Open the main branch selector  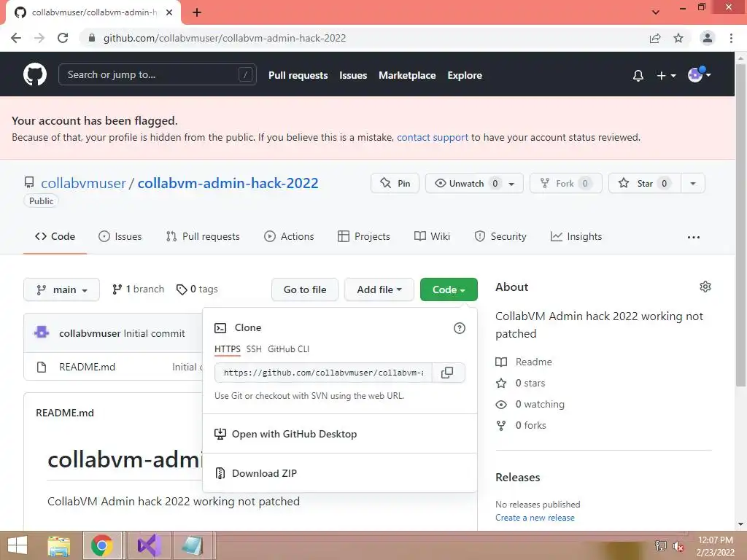[61, 289]
